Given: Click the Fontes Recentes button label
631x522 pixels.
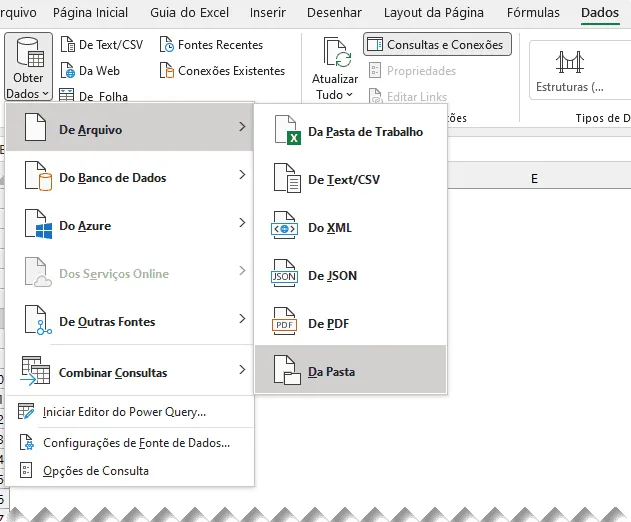Looking at the screenshot, I should (220, 45).
